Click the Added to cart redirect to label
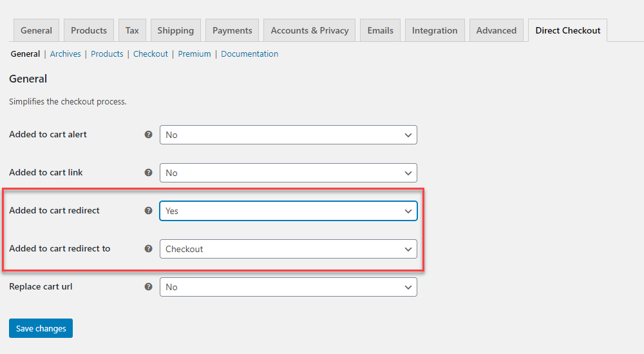This screenshot has height=354, width=644. tap(59, 249)
